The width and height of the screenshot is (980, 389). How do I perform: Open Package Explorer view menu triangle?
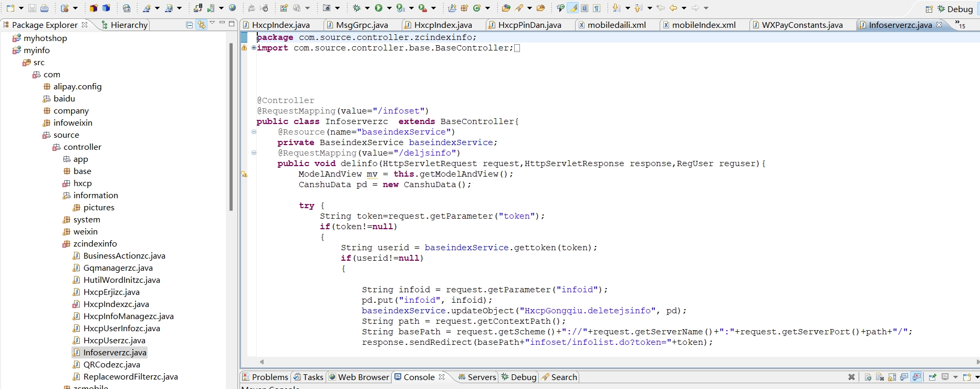tap(212, 23)
